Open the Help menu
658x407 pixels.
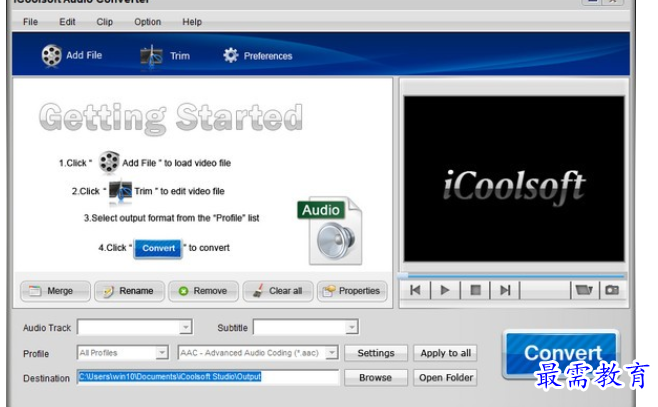(x=192, y=22)
